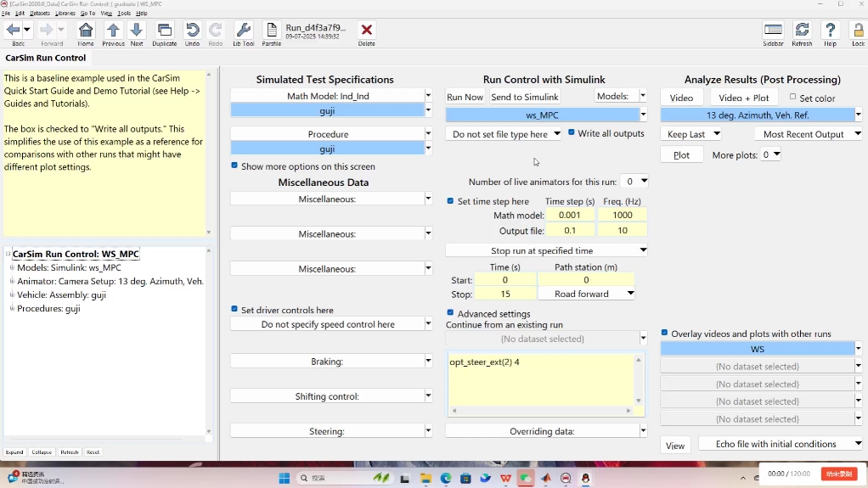Open Next dataset with down arrow

pyautogui.click(x=137, y=30)
